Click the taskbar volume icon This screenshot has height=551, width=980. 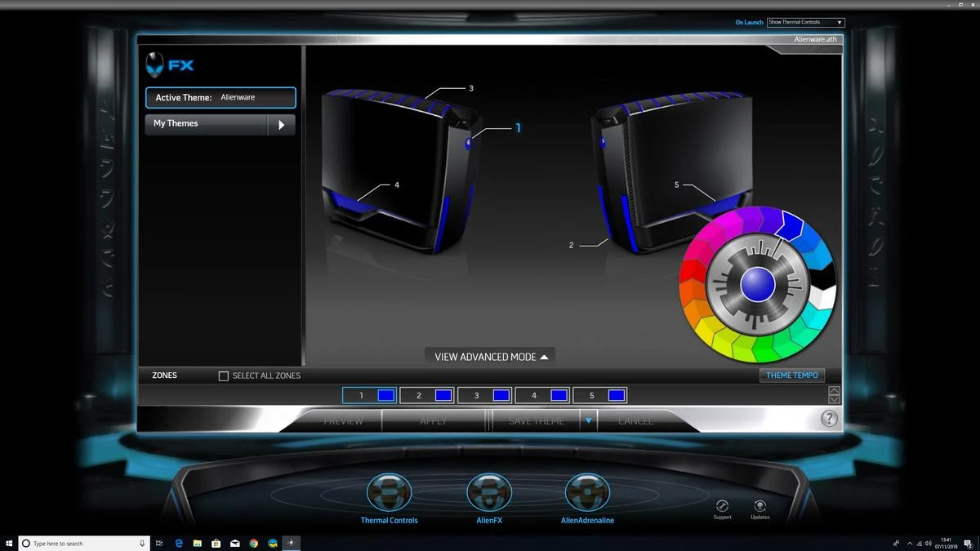(928, 543)
